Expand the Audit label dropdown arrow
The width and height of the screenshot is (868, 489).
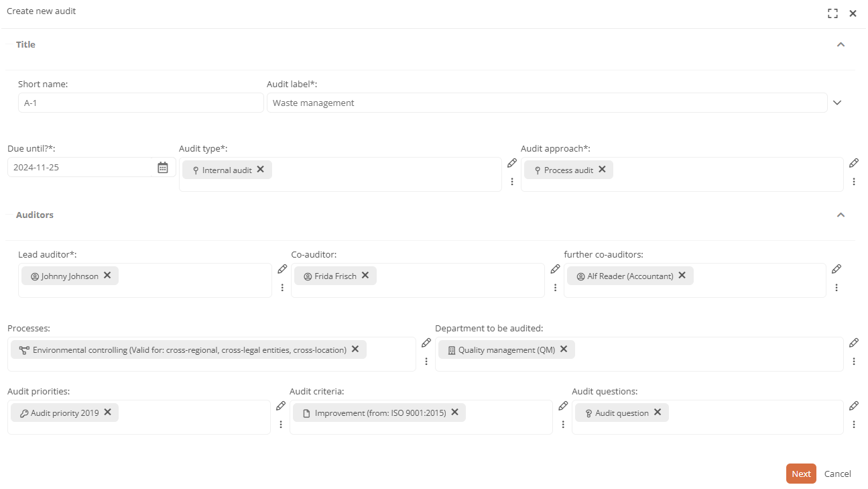[837, 103]
